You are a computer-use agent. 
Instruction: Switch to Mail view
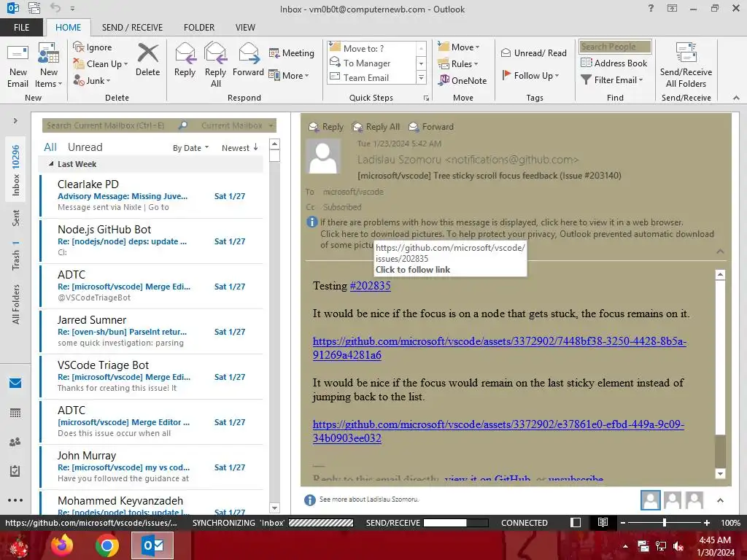(15, 383)
